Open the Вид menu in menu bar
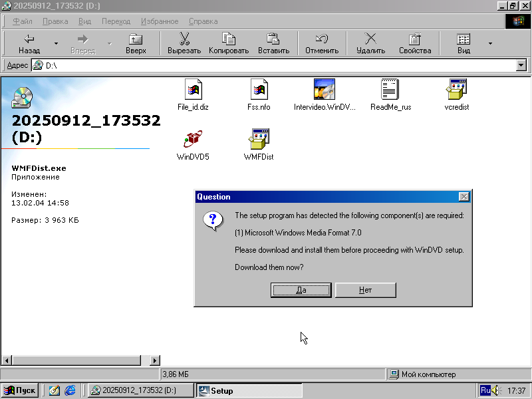The width and height of the screenshot is (532, 399). click(85, 21)
